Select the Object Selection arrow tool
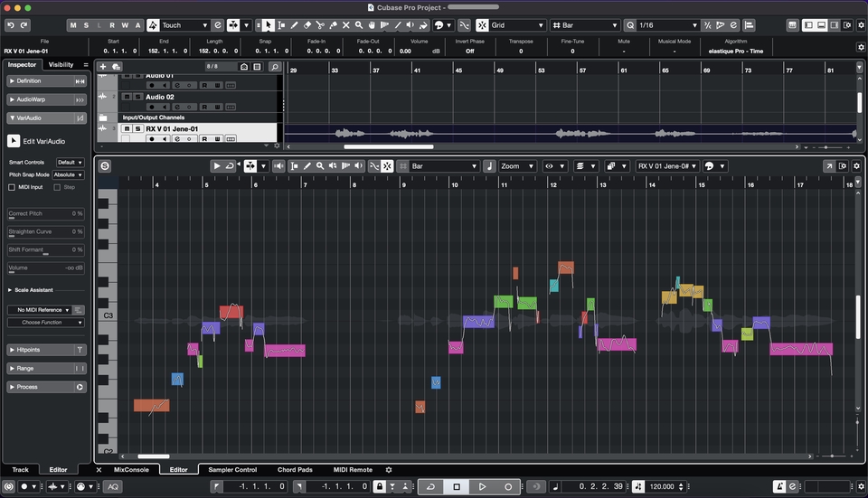 pyautogui.click(x=268, y=25)
